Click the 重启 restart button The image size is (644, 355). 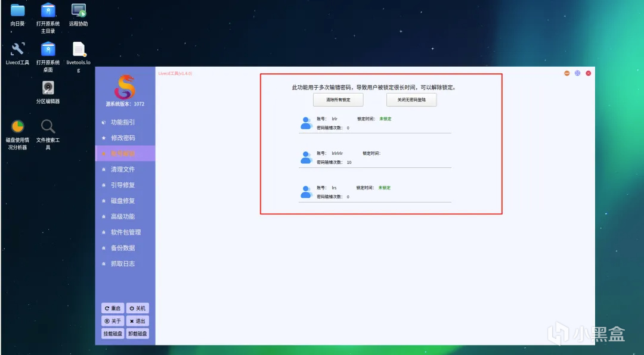(113, 308)
